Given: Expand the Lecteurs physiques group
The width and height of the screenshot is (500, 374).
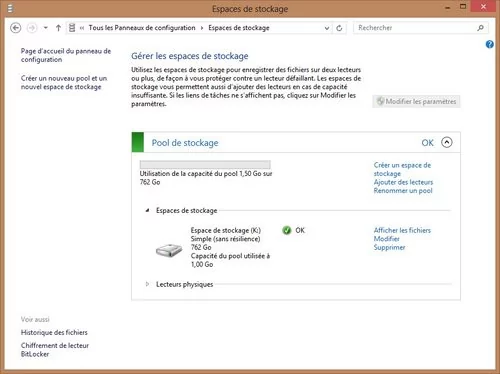Looking at the screenshot, I should 147,284.
